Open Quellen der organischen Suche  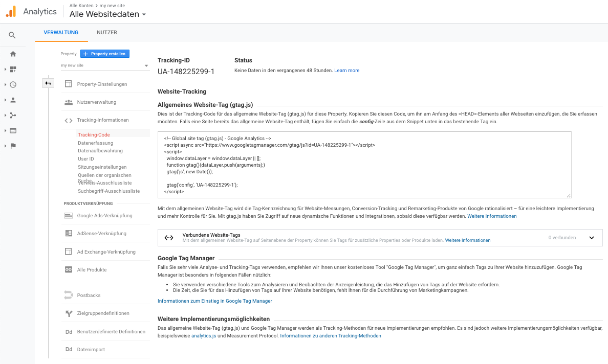(x=105, y=175)
